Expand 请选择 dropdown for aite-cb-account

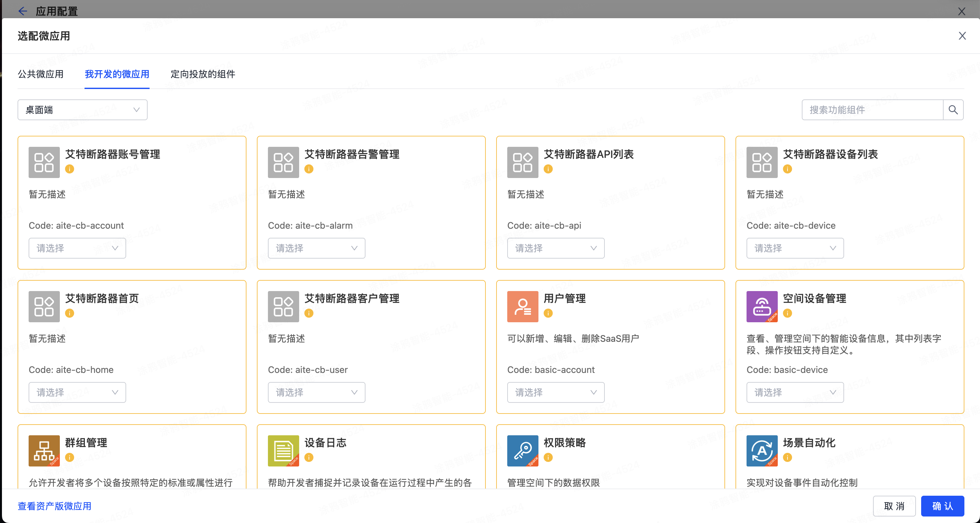coord(77,248)
